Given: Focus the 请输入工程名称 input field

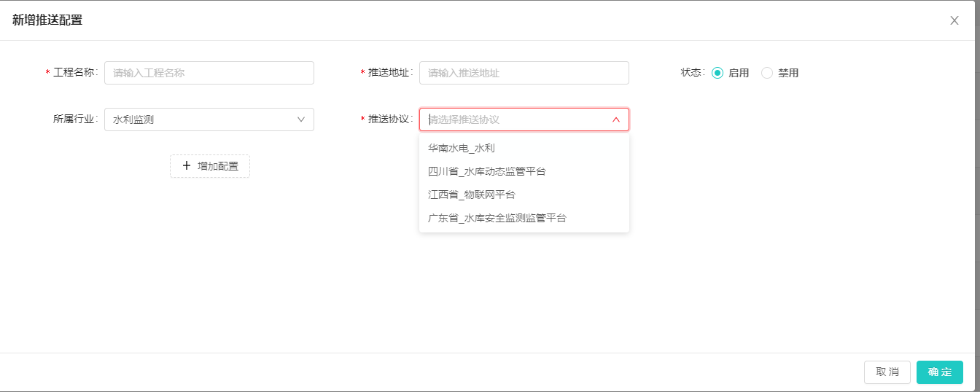Looking at the screenshot, I should click(209, 73).
